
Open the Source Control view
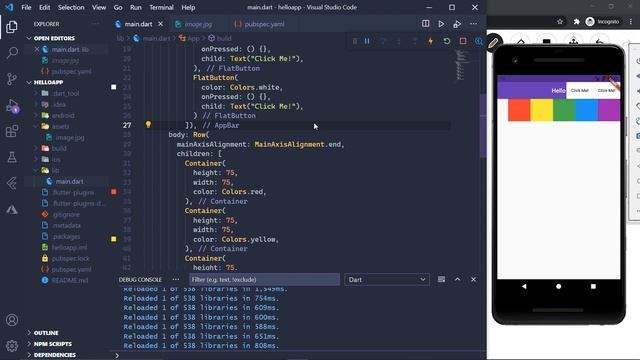click(x=12, y=79)
